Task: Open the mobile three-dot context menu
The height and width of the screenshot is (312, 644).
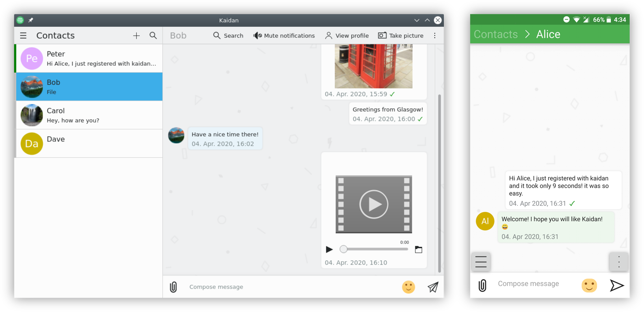Action: (619, 262)
